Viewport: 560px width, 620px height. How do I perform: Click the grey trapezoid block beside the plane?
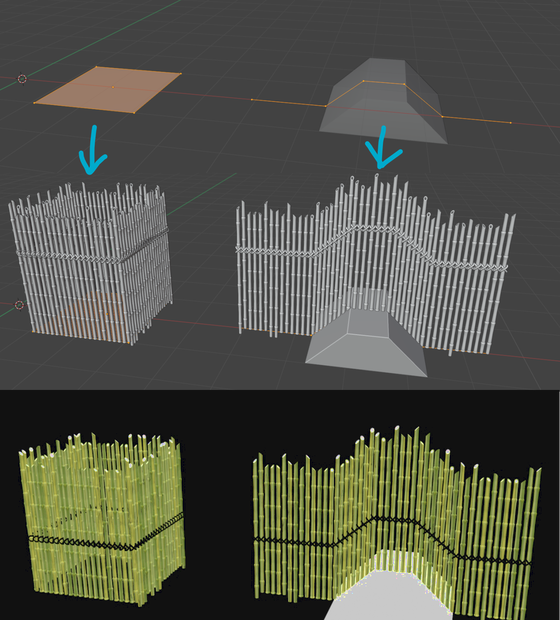click(x=384, y=101)
